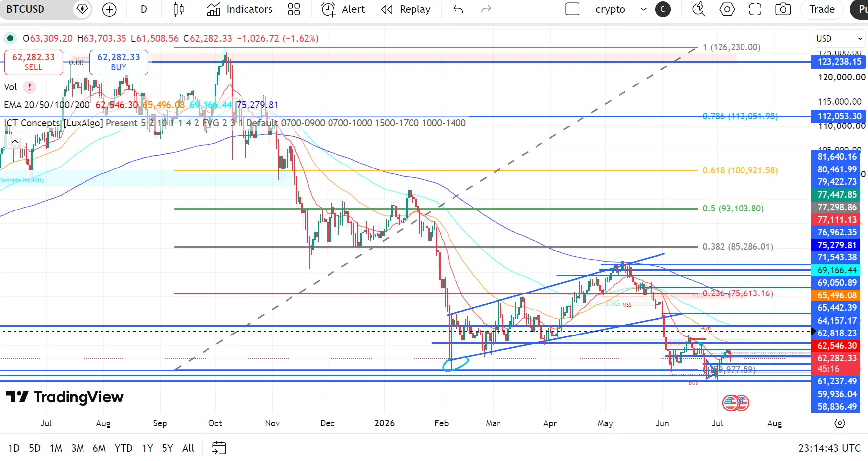Click the 62,282.33 SELL button
This screenshot has width=868, height=461.
point(34,62)
